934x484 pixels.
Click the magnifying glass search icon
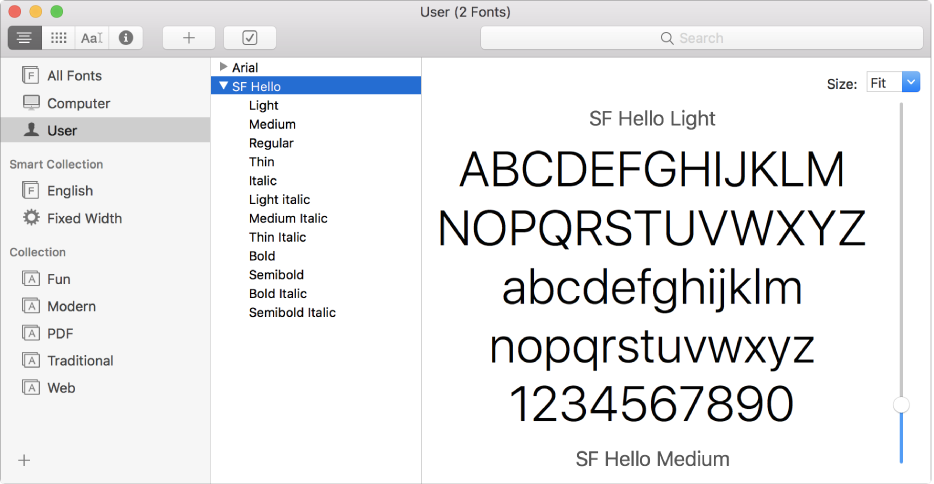(x=667, y=38)
